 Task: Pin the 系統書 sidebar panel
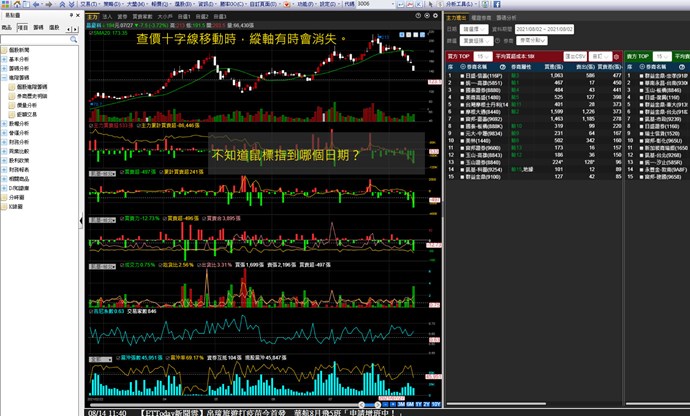point(69,17)
